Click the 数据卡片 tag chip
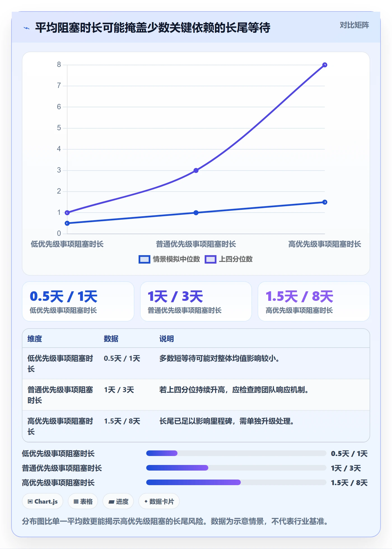This screenshot has height=549, width=392. click(x=159, y=501)
